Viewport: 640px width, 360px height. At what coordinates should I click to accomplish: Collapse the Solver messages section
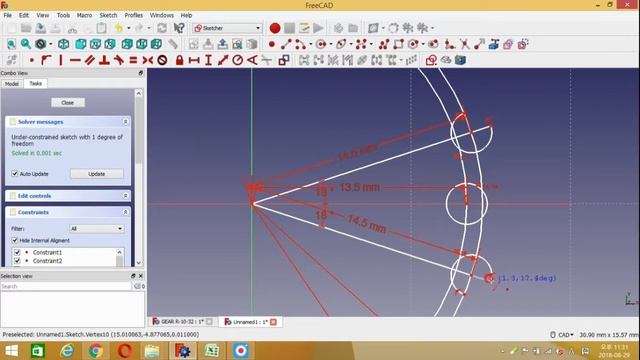[125, 122]
